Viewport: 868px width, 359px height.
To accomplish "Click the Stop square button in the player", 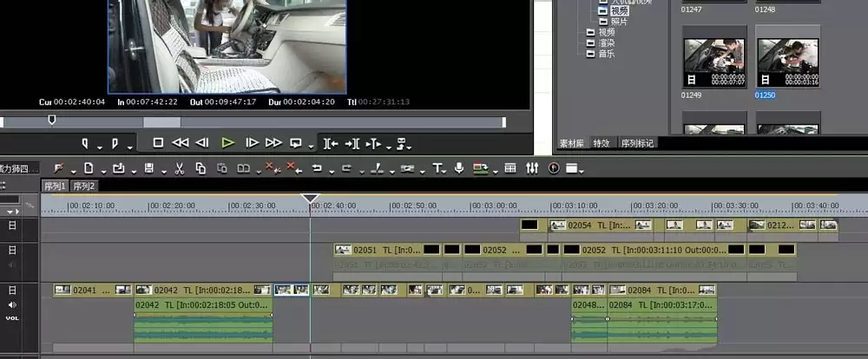I will (158, 143).
